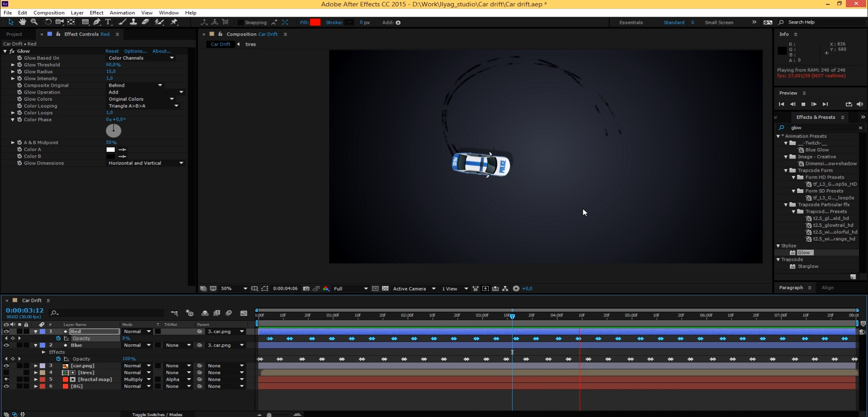Open Show Channel color management icon

[x=326, y=288]
